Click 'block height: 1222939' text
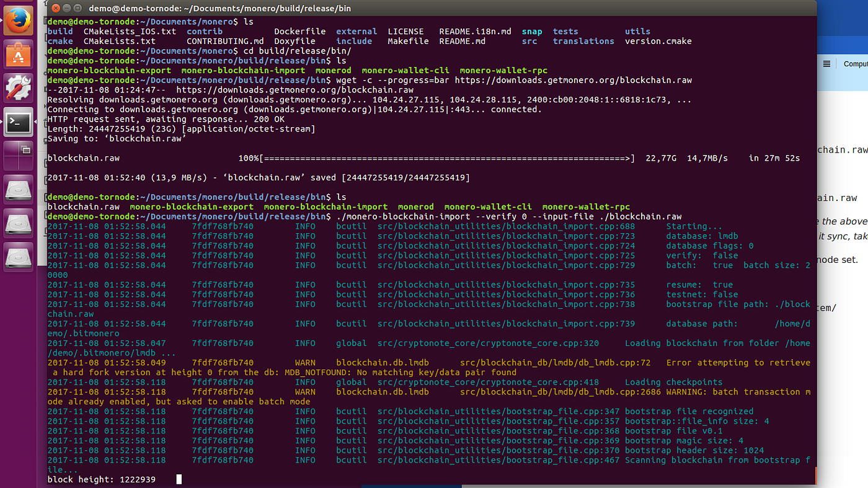 (x=102, y=479)
